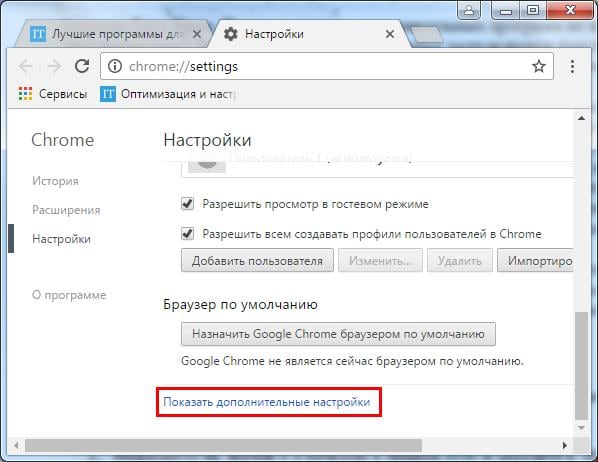The width and height of the screenshot is (598, 462).
Task: Click the site info icon in address bar
Action: (115, 66)
